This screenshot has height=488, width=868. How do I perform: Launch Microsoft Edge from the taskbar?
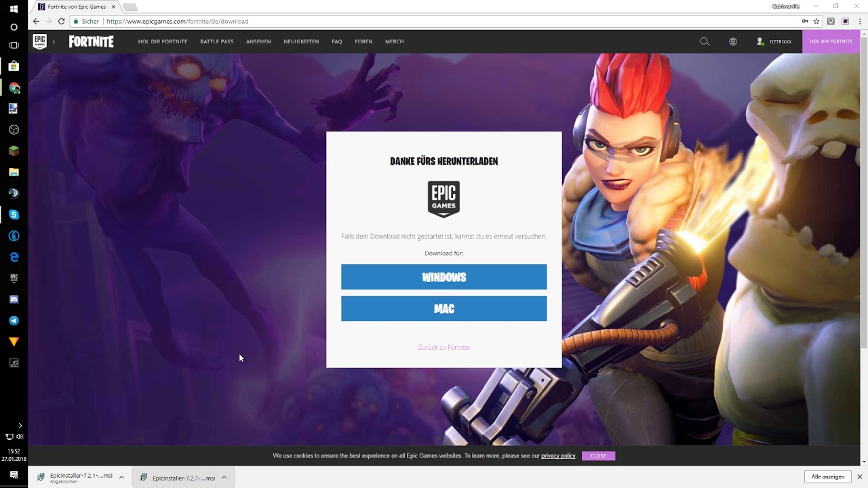(x=14, y=257)
